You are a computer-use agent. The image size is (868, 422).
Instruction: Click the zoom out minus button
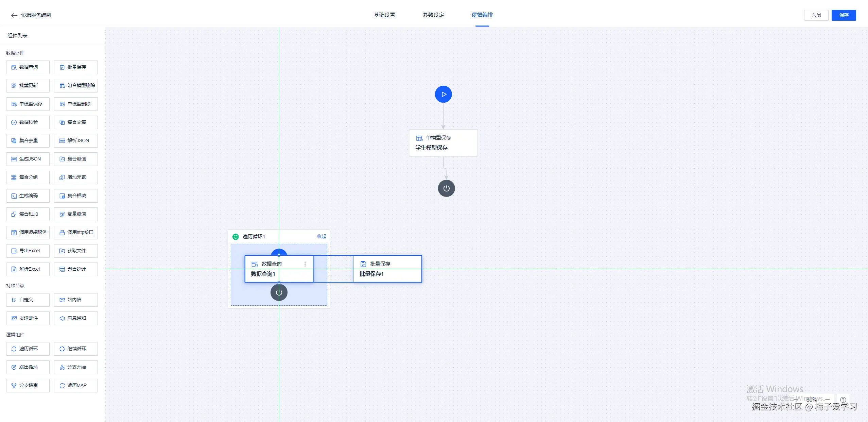tap(827, 400)
